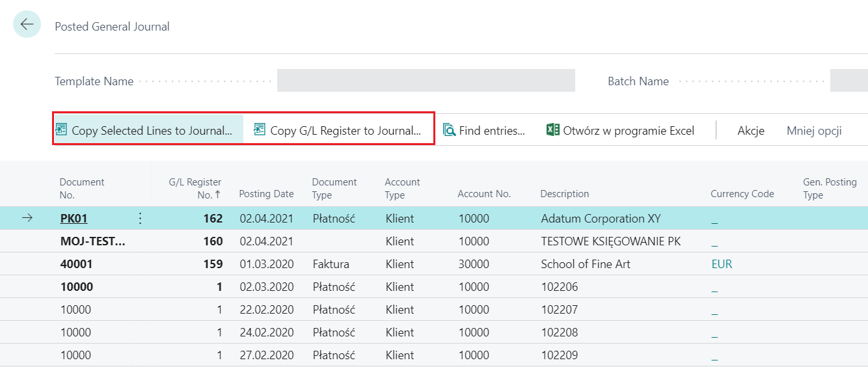Click into the Batch Name field

pyautogui.click(x=849, y=81)
